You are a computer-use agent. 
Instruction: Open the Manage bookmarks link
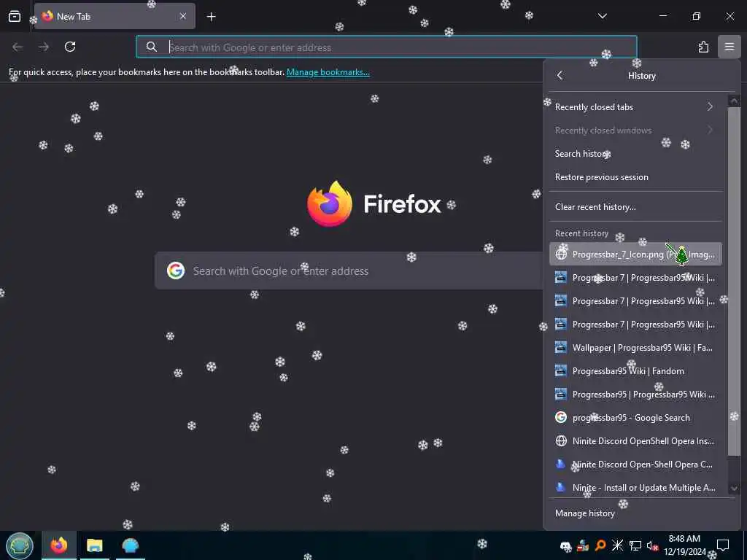[328, 72]
